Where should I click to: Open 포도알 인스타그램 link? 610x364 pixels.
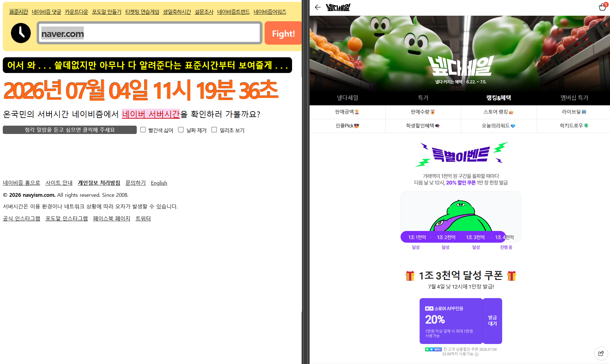[x=67, y=218]
